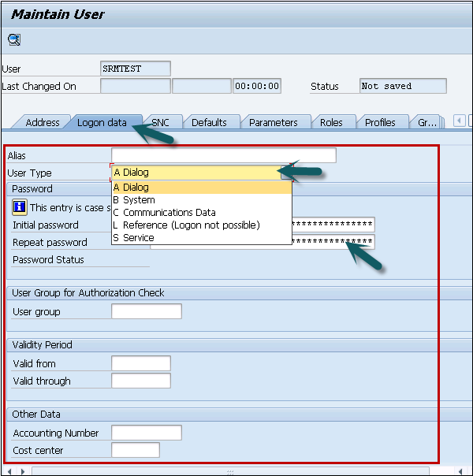Click the horizontal scrollbar left arrow at bottom
473x476 pixels.
coord(9,472)
